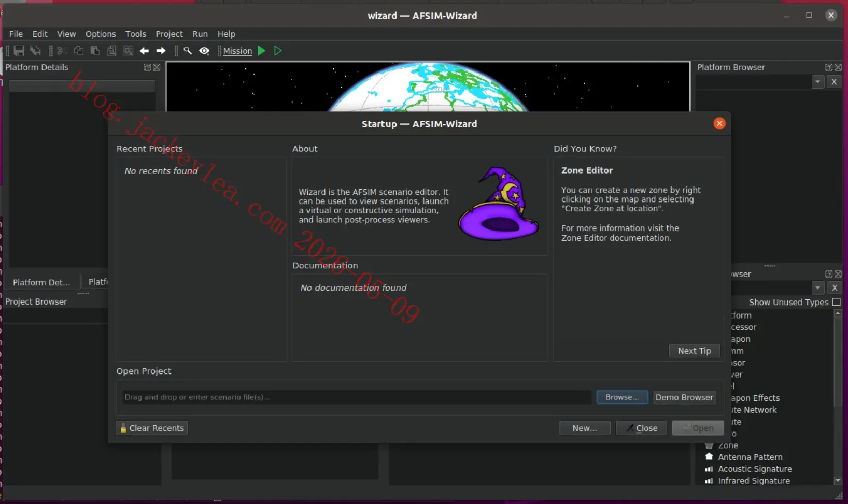Open the Mission run target selector
This screenshot has width=848, height=504.
point(237,51)
